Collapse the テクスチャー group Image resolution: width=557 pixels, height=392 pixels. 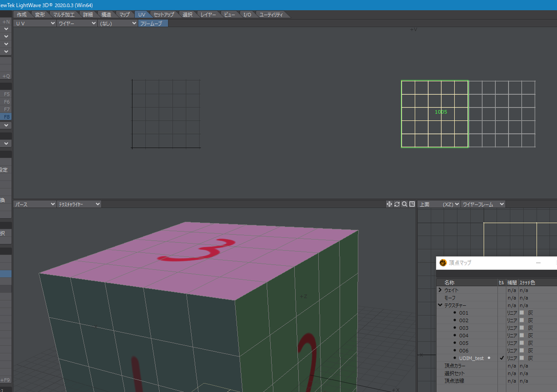click(x=440, y=305)
